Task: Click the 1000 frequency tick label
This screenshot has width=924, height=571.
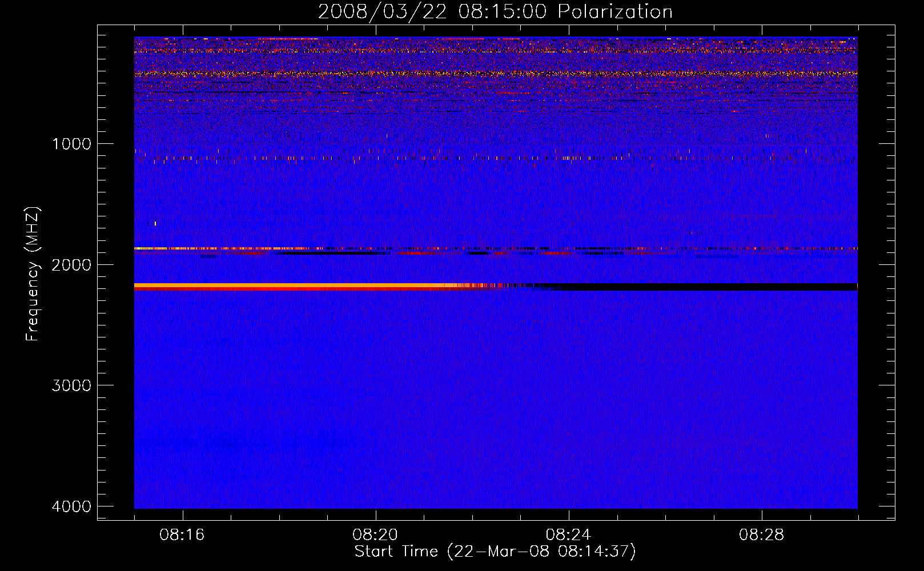Action: click(72, 143)
